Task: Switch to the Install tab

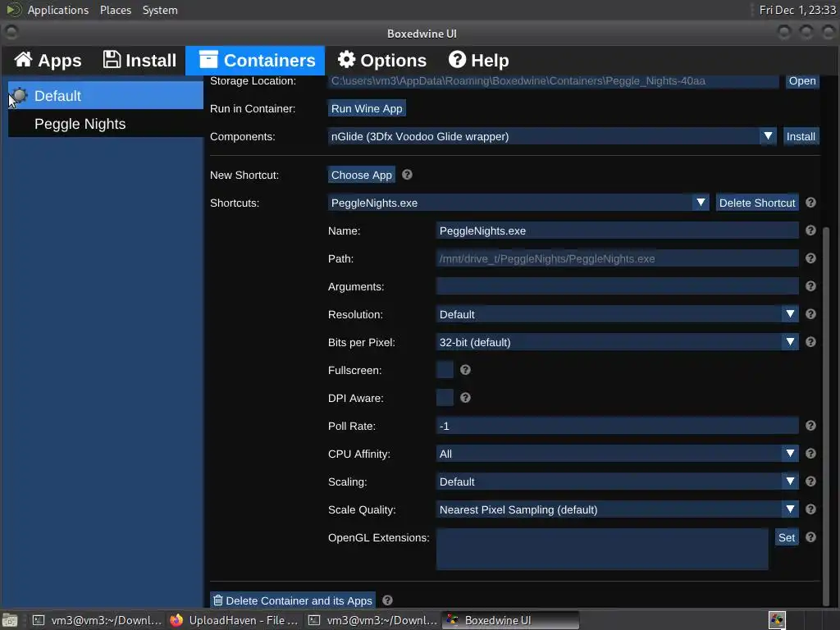Action: point(139,61)
